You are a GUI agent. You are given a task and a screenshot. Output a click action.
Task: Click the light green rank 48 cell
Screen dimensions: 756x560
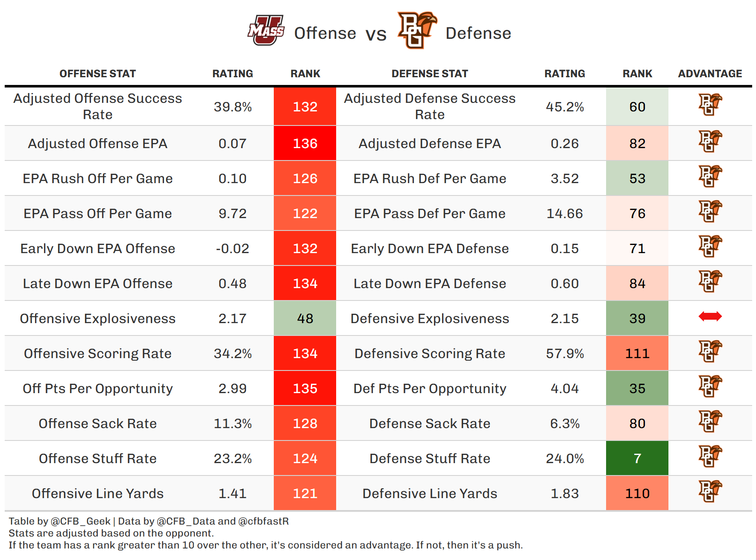305,318
